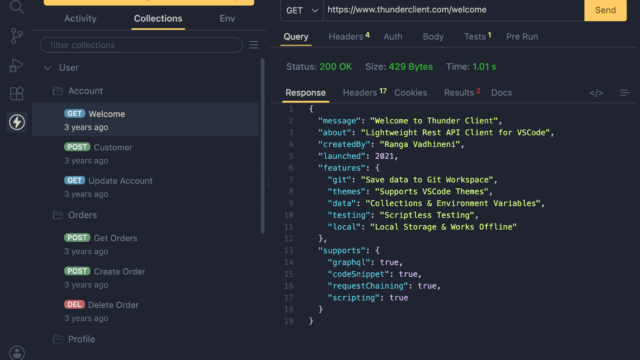Open the Body tab
The image size is (640, 360).
click(433, 37)
